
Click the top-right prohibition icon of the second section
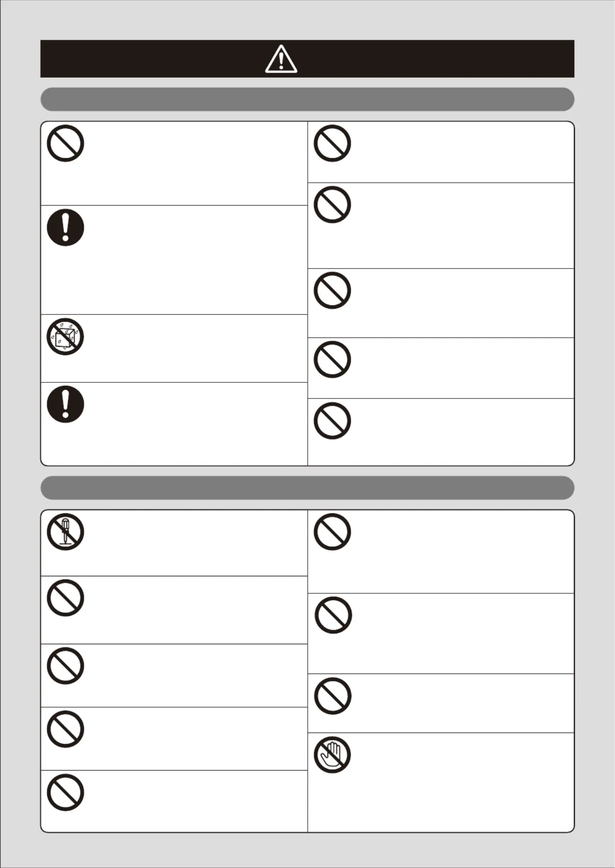click(x=332, y=532)
